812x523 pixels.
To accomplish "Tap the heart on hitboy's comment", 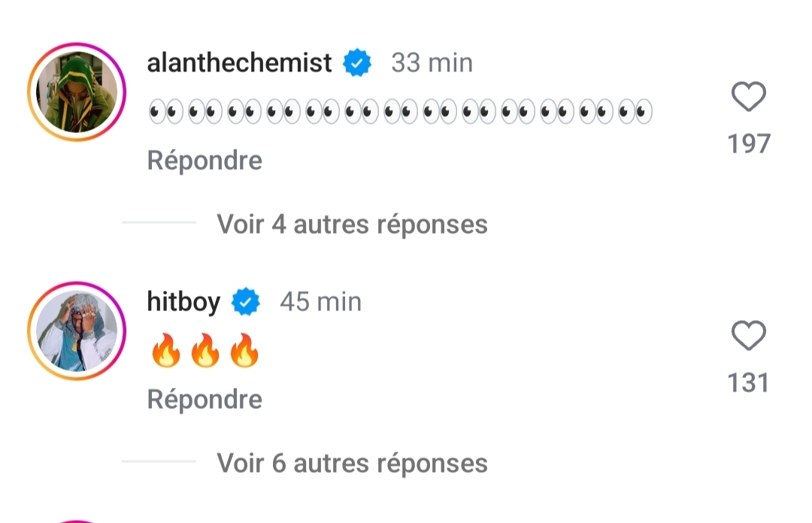I will (x=748, y=336).
